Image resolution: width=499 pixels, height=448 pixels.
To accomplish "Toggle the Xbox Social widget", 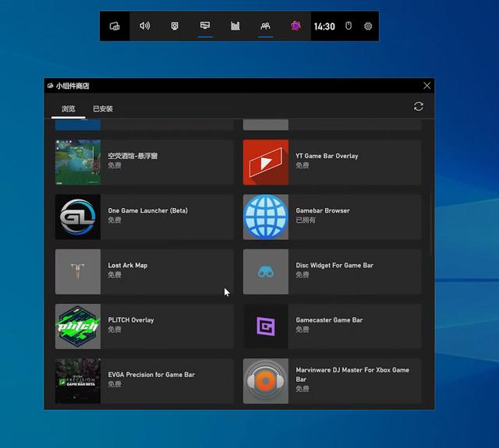I will 265,26.
